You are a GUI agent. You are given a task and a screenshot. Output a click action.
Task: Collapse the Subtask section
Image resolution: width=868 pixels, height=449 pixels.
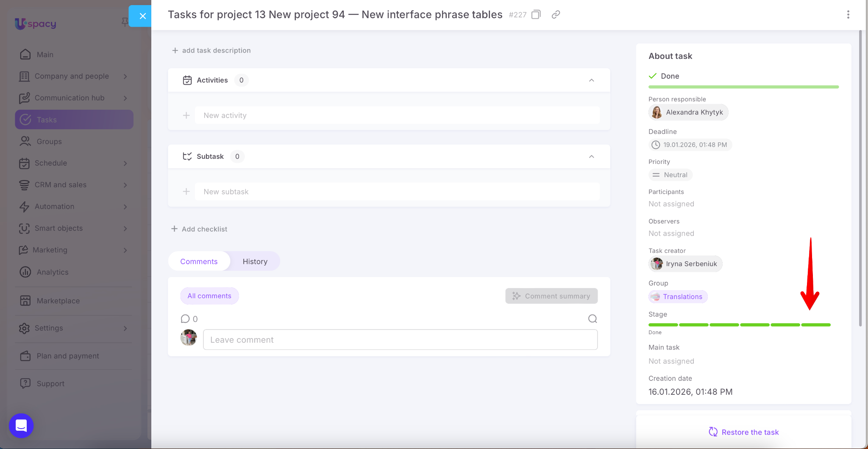(591, 157)
